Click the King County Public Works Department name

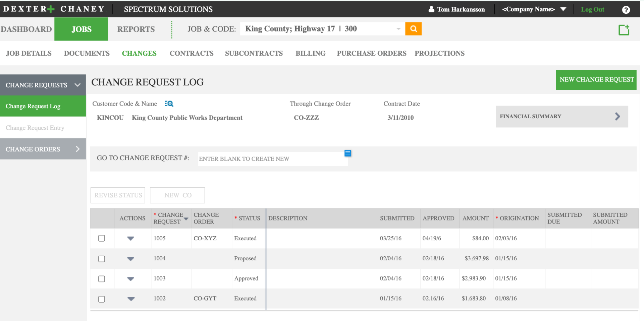click(187, 118)
